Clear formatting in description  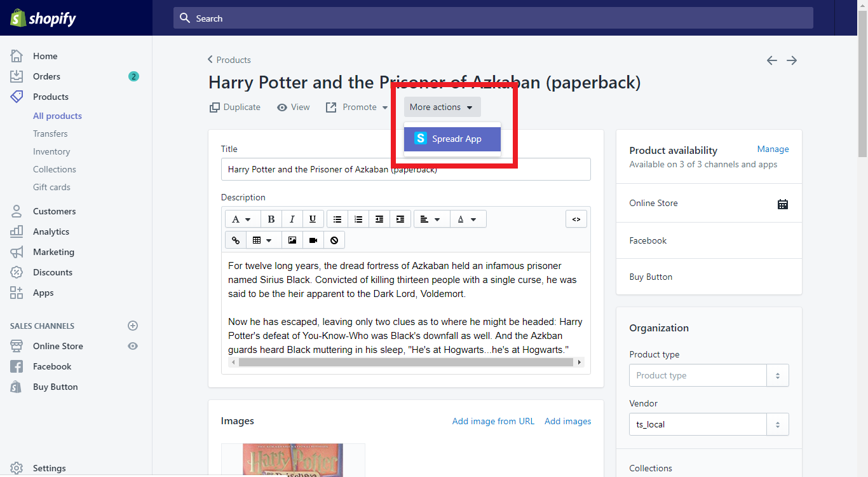tap(334, 240)
